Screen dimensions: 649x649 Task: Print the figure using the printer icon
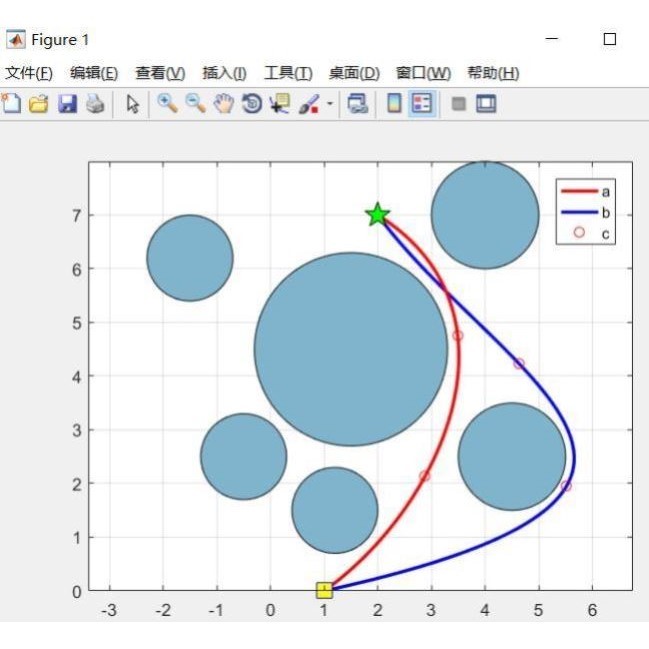tap(95, 103)
